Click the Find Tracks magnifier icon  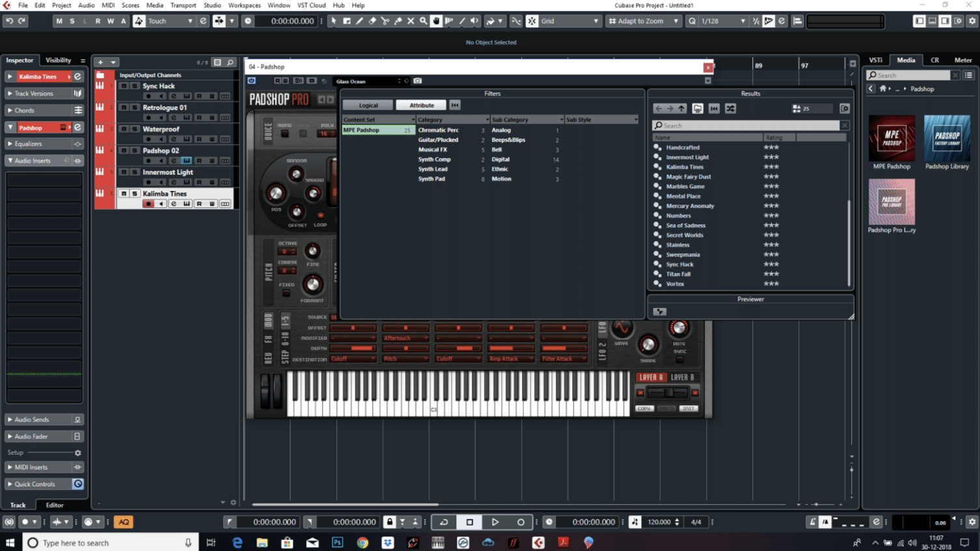pyautogui.click(x=230, y=63)
